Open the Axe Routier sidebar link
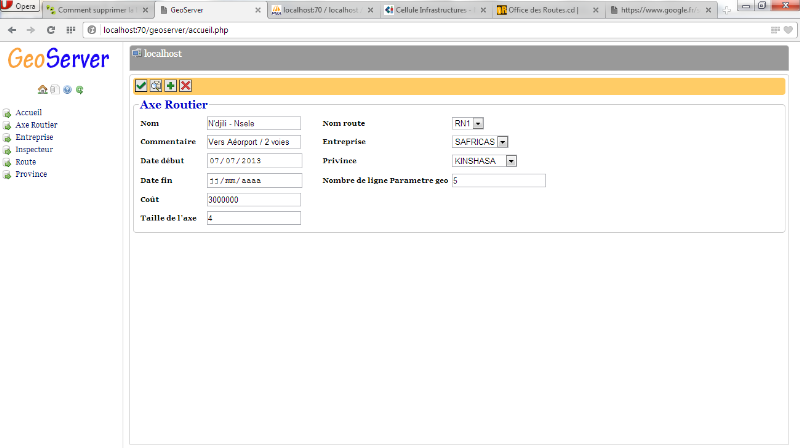This screenshot has width=800, height=448. [36, 125]
